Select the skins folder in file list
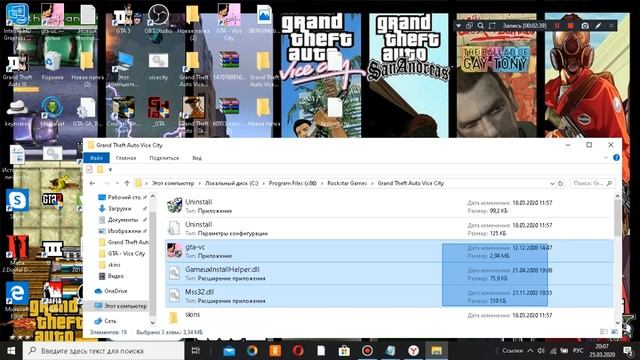The image size is (640, 360). point(389,317)
